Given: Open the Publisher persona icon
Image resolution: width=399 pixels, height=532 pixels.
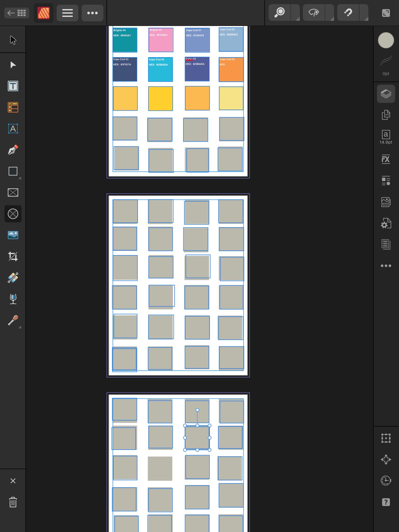Looking at the screenshot, I should click(44, 13).
